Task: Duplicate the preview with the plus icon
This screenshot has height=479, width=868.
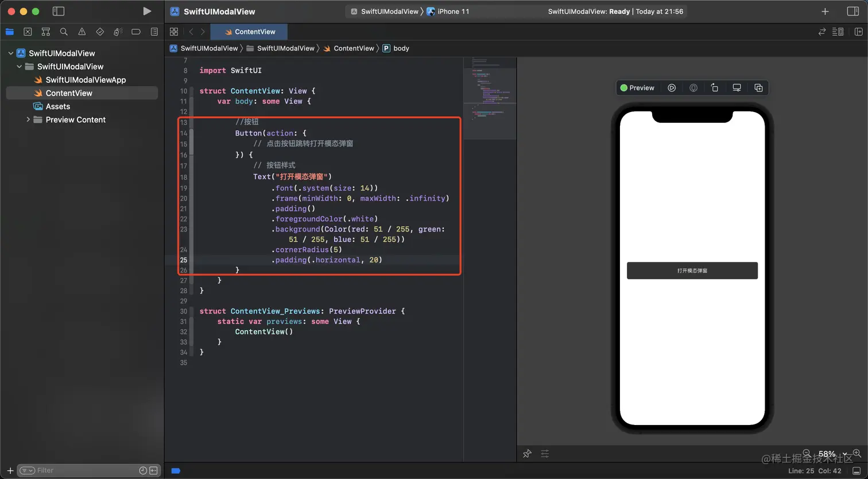Action: [x=758, y=88]
